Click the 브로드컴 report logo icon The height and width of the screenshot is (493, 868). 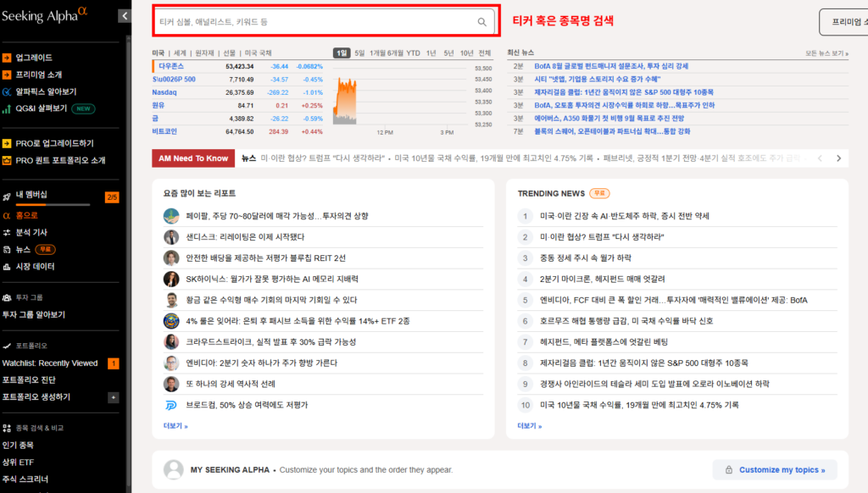click(171, 405)
